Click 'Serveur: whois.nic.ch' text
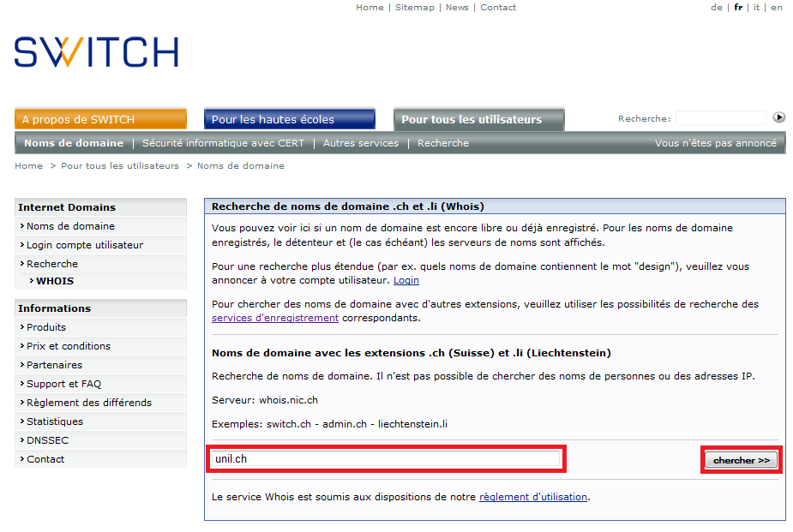This screenshot has width=793, height=532. (x=265, y=400)
